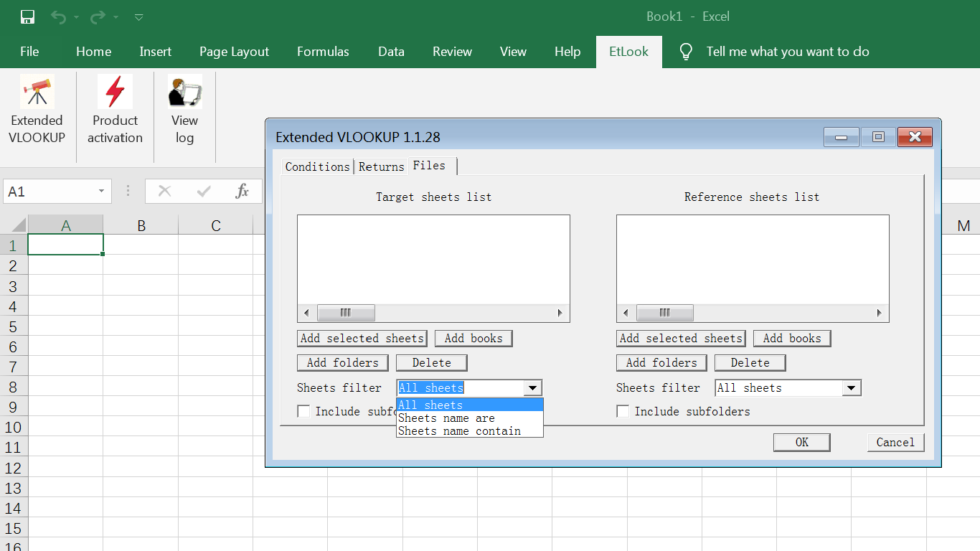Open Product activation lightning icon
The width and height of the screenshot is (980, 551).
coord(115,92)
